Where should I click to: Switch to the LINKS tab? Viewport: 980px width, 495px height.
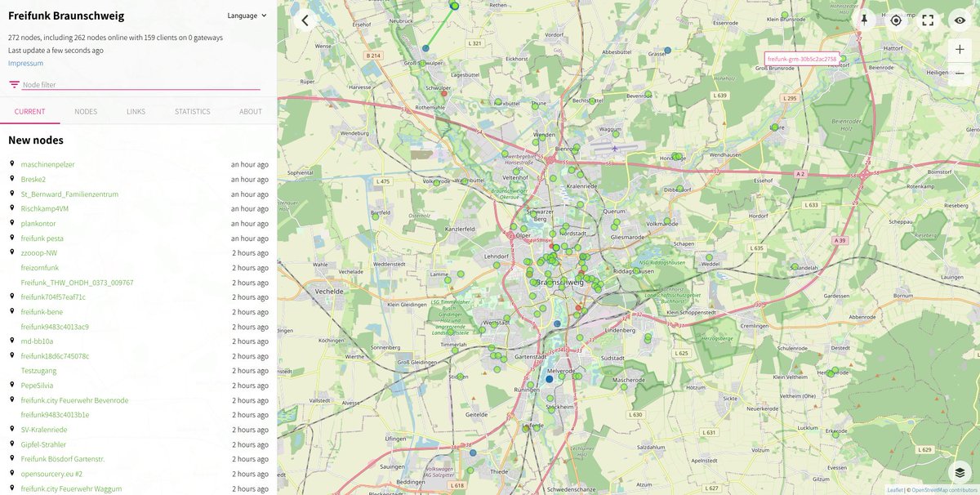click(136, 112)
